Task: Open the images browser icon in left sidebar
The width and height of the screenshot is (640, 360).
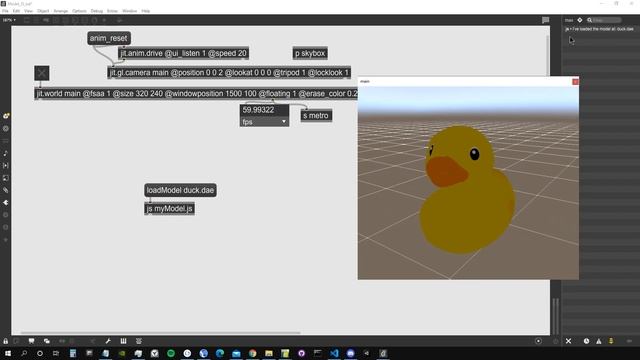Action: pyautogui.click(x=6, y=178)
